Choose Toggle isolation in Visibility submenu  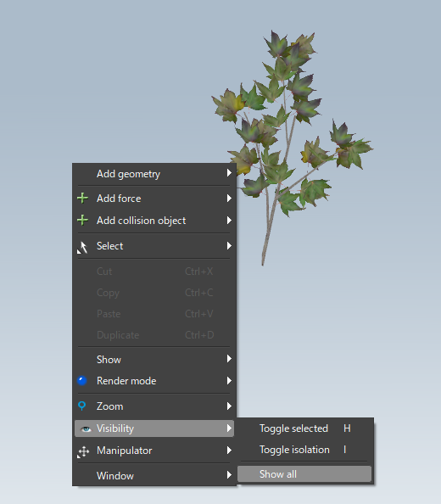[x=304, y=450]
